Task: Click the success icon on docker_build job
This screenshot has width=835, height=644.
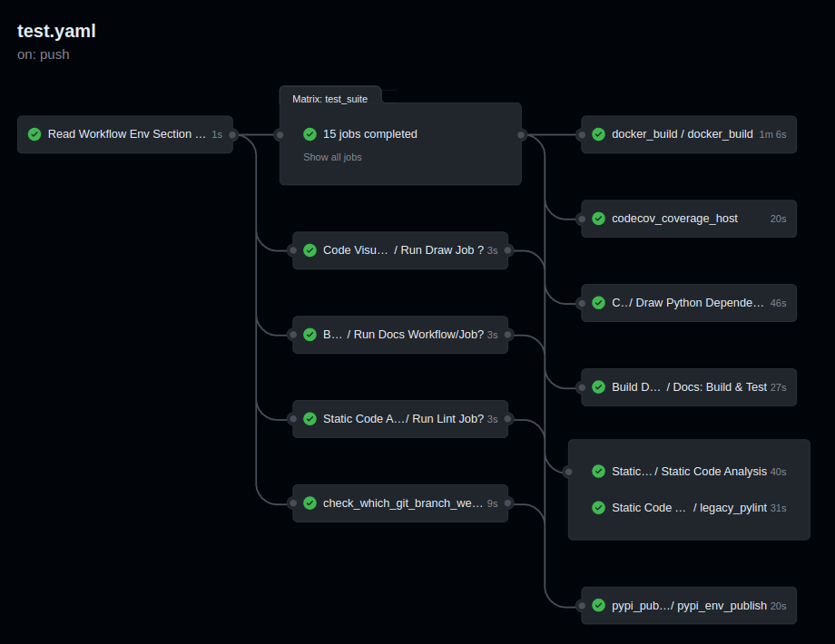Action: pos(599,133)
